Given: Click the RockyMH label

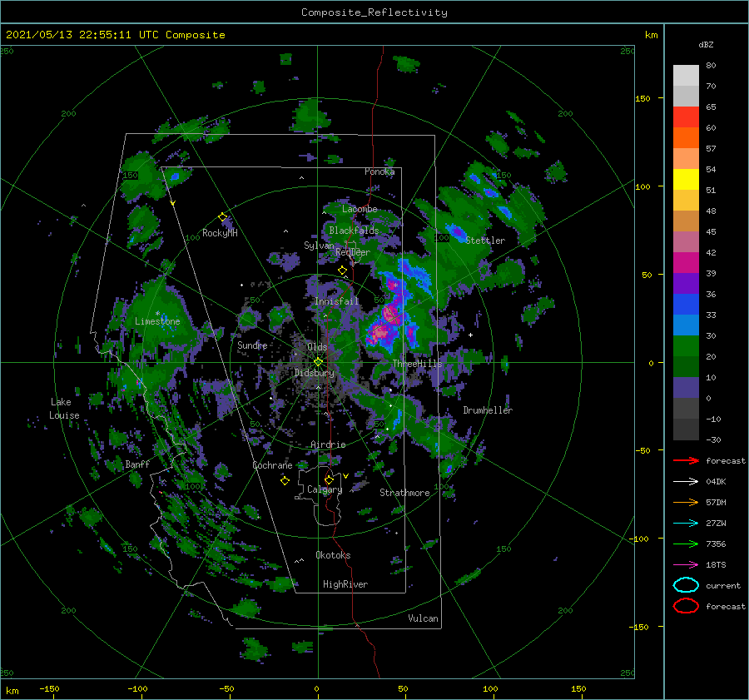Looking at the screenshot, I should (220, 233).
